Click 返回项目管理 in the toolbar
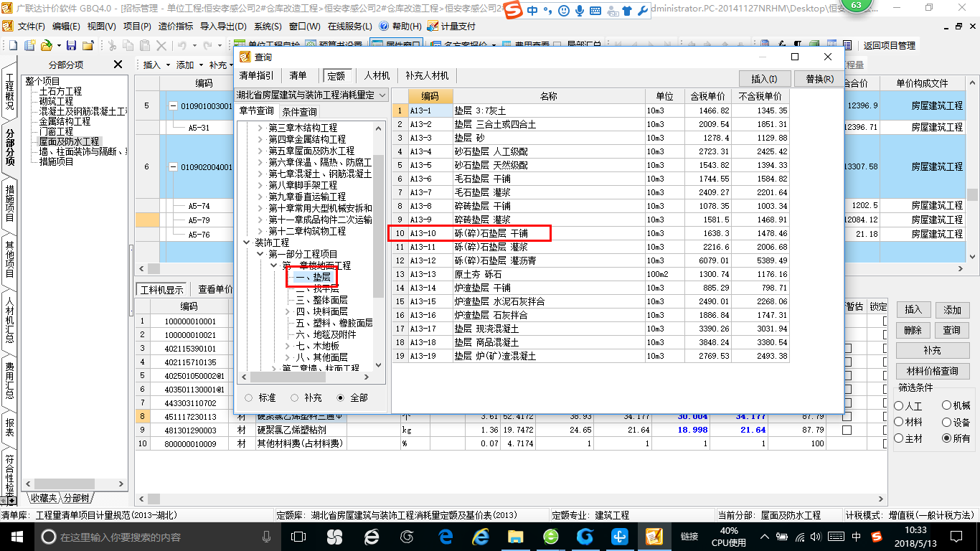This screenshot has height=551, width=980. 889,45
